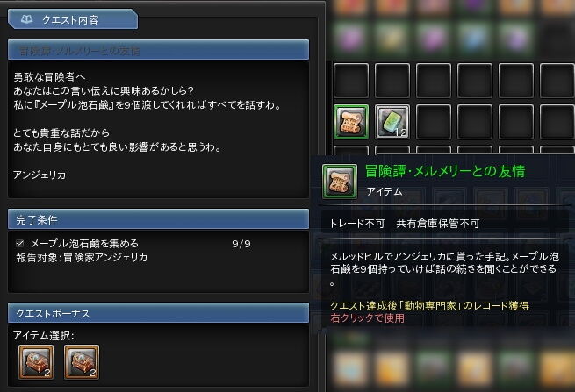The height and width of the screenshot is (392, 575).
Task: Select the empty slot right of the soap item
Action: pos(434,122)
